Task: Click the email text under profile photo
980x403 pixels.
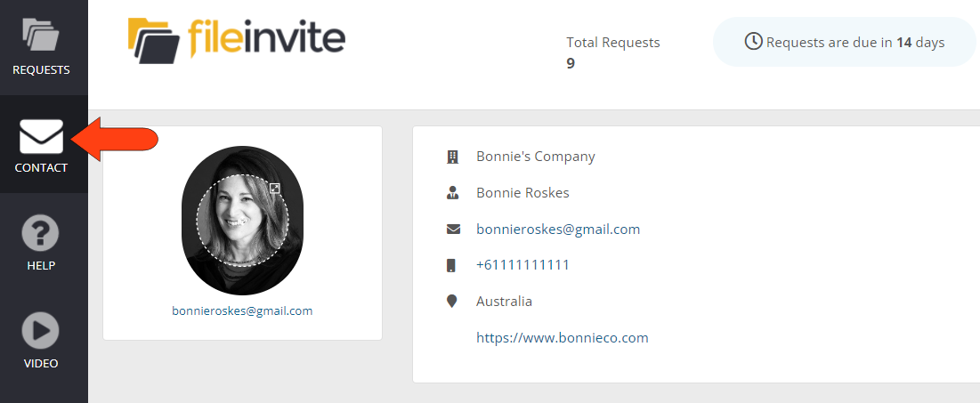Action: pyautogui.click(x=242, y=310)
